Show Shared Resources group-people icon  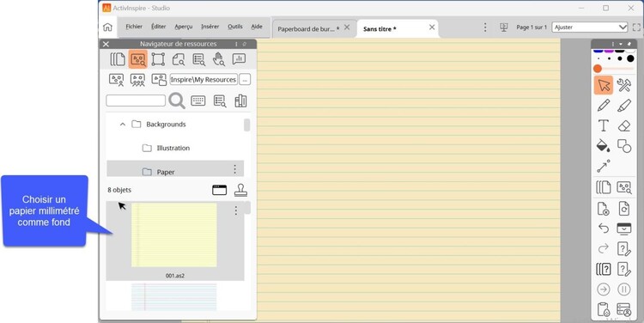pyautogui.click(x=137, y=79)
